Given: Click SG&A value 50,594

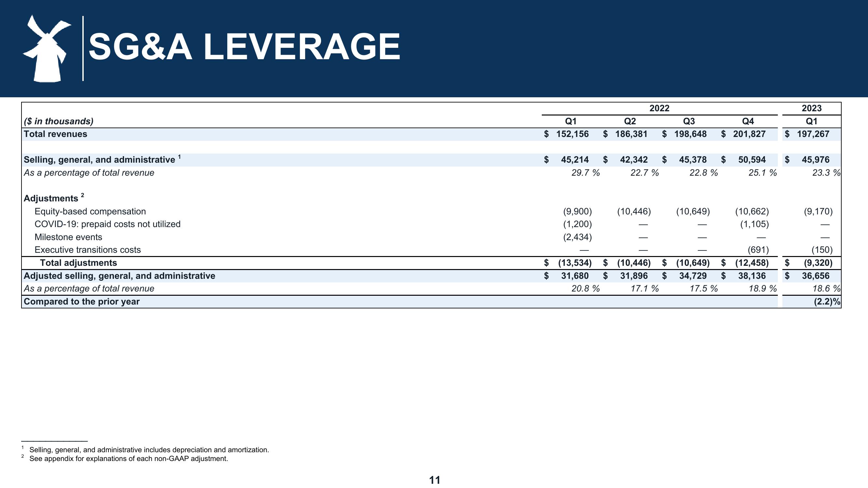Looking at the screenshot, I should [x=752, y=160].
